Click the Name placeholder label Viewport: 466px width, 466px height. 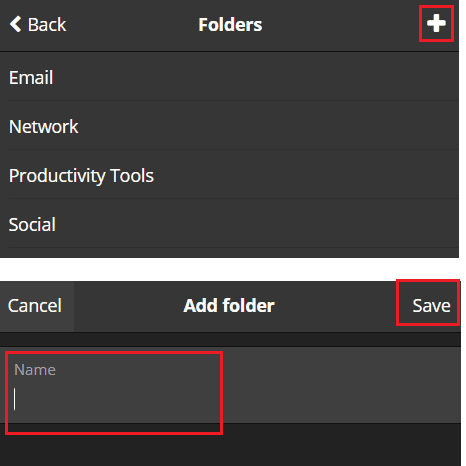[35, 370]
